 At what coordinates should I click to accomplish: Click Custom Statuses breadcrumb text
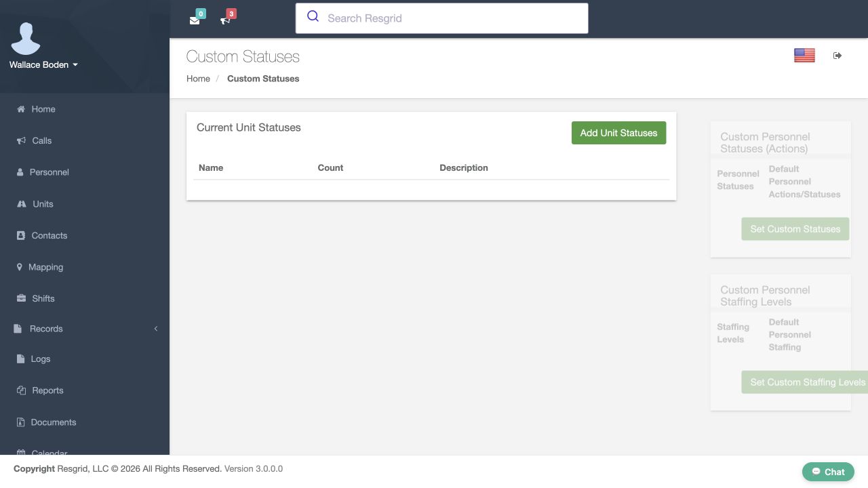[x=263, y=79]
